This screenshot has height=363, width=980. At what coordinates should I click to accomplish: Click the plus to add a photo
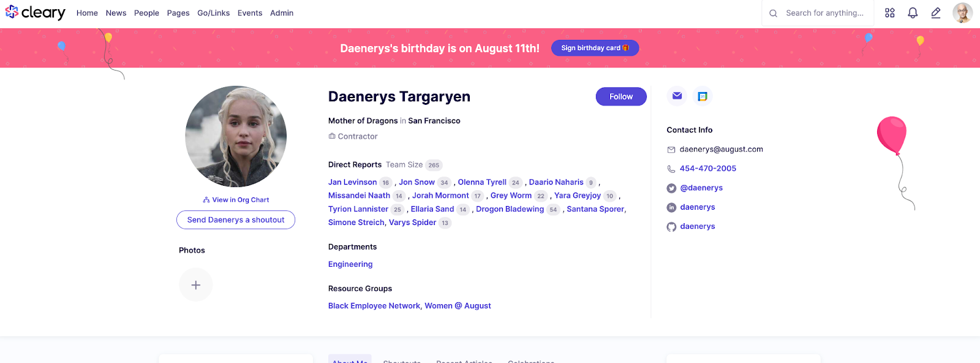196,285
